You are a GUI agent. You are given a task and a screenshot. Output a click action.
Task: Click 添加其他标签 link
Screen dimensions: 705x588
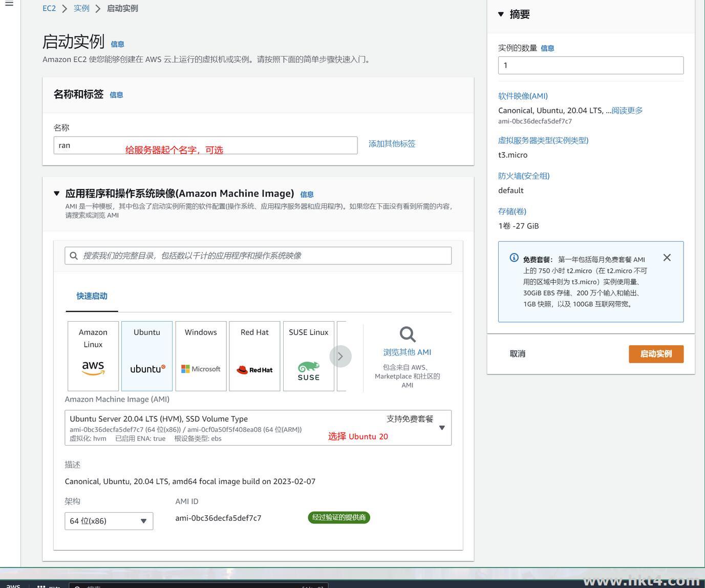coord(392,144)
